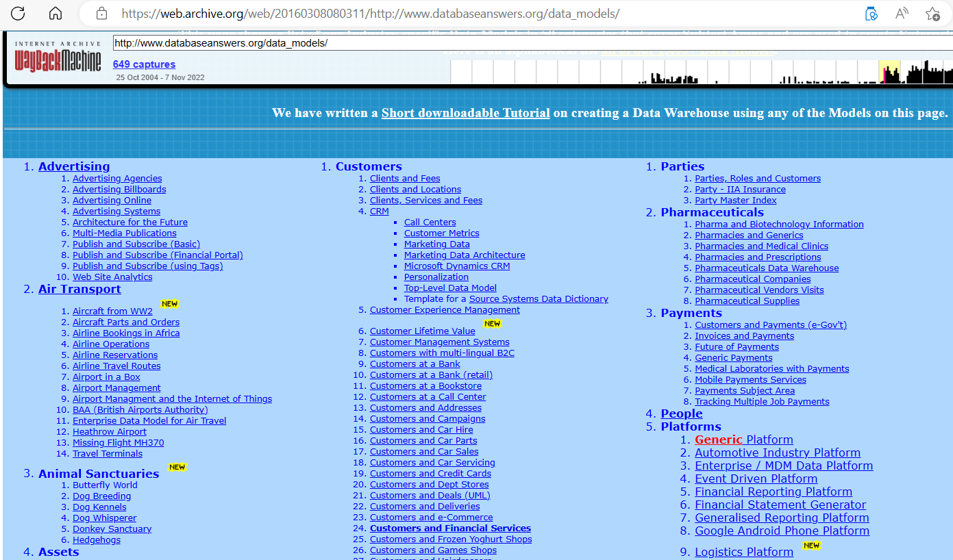
Task: Open the Generic Platform link
Action: tap(743, 439)
